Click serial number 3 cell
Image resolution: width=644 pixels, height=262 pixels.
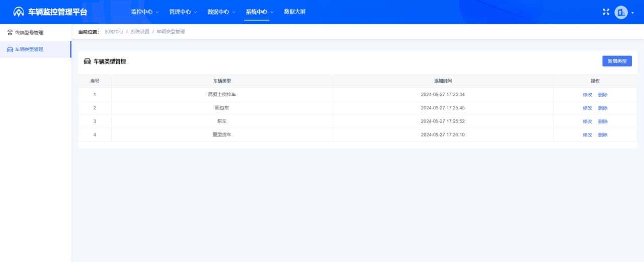tap(95, 121)
